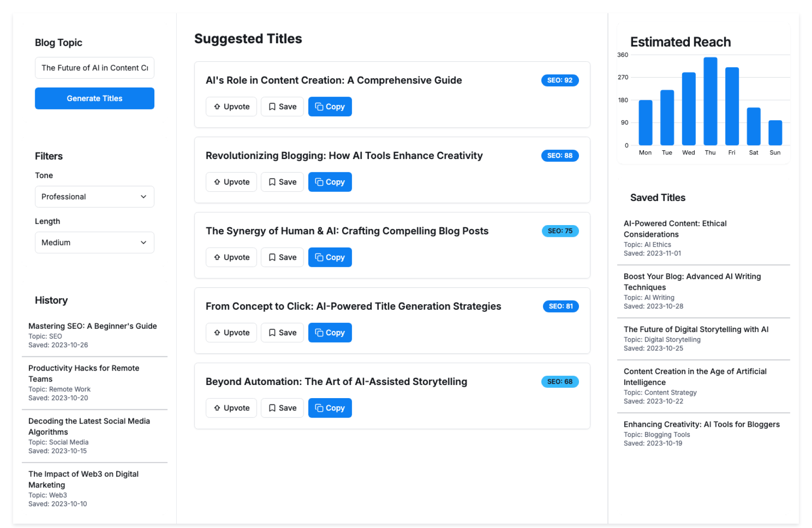Screen dimensions: 812x528
Task: Click the SEO: 92 score badge
Action: click(560, 80)
